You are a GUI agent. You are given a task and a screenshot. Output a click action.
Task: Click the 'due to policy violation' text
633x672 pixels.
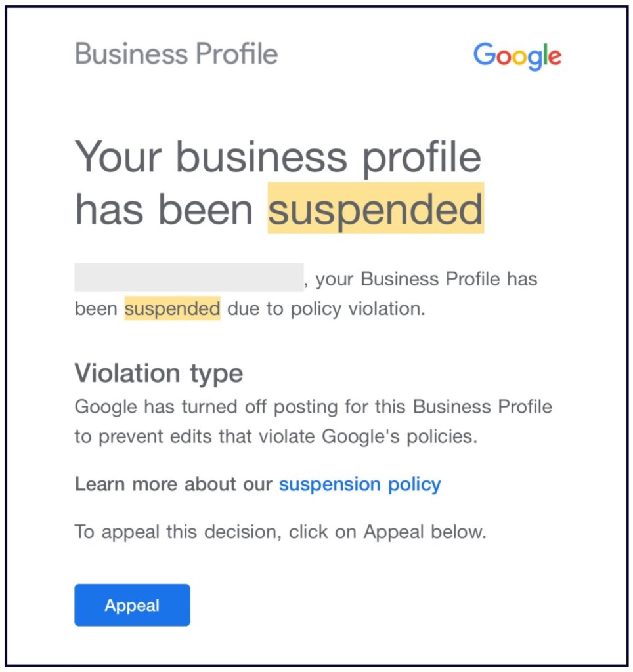pos(326,308)
